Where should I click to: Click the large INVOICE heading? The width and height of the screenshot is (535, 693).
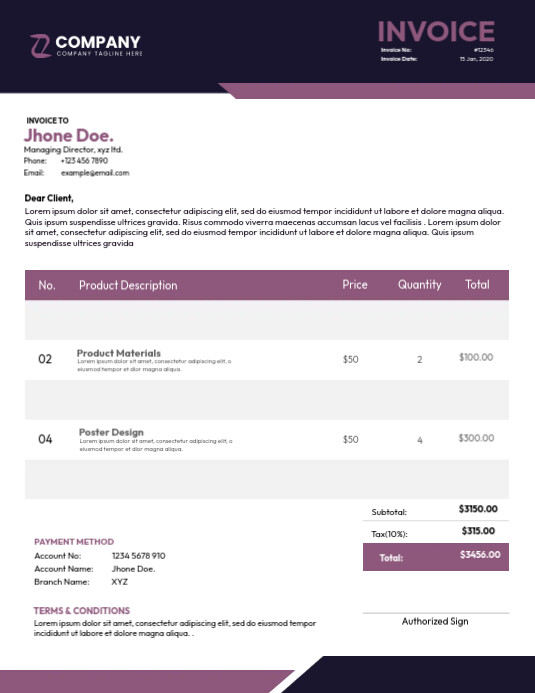[436, 31]
